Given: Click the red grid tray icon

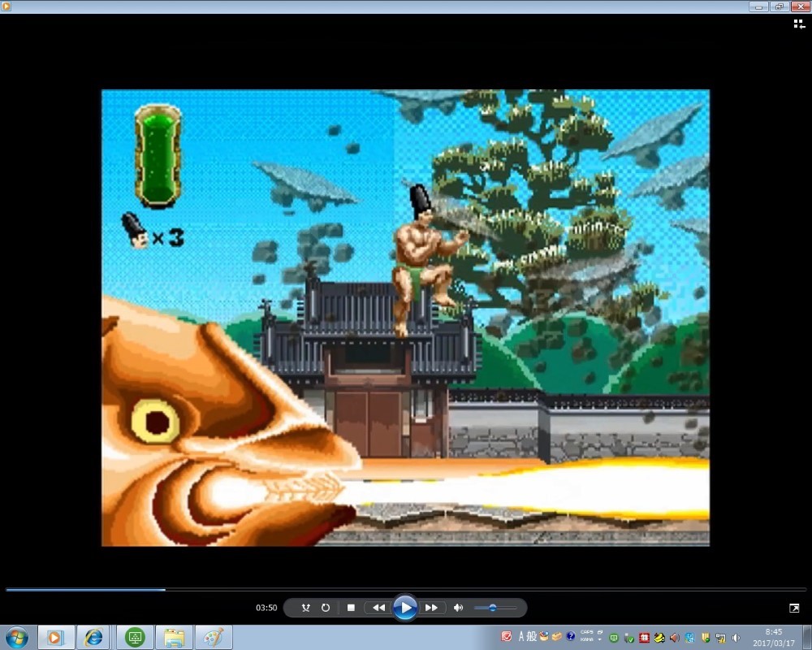Looking at the screenshot, I should tap(644, 638).
